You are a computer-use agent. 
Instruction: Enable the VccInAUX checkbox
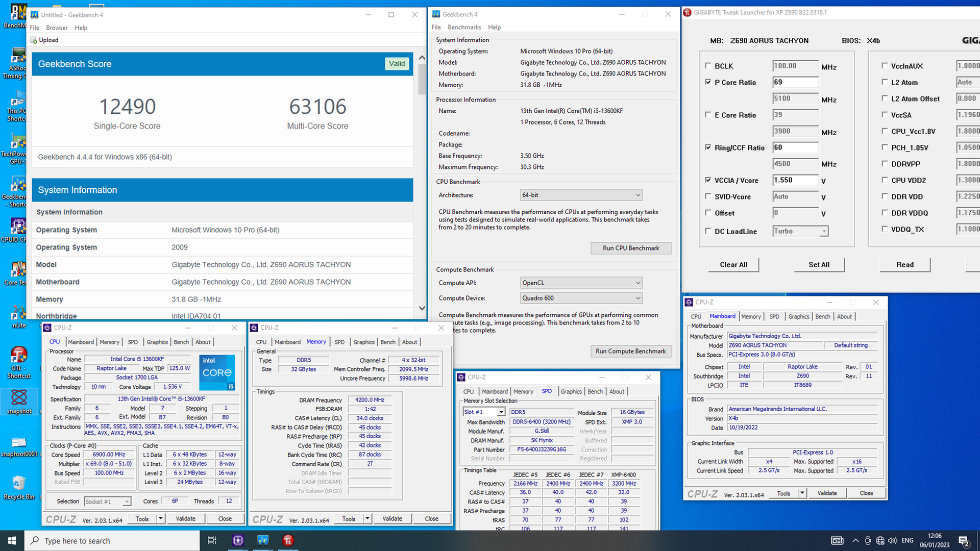pos(885,66)
